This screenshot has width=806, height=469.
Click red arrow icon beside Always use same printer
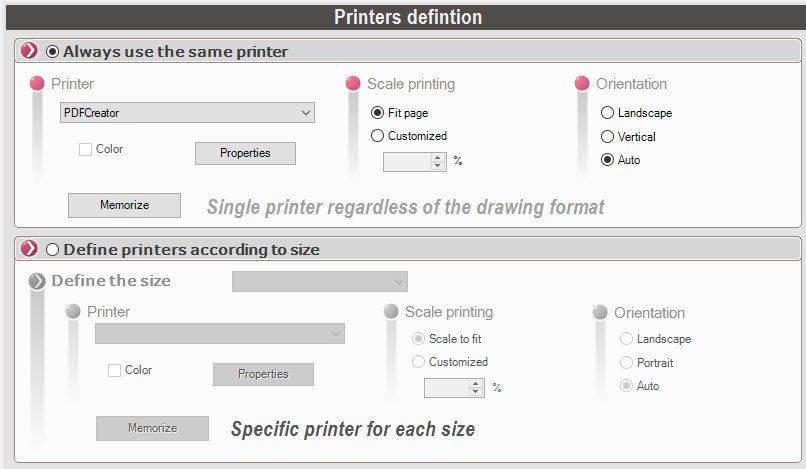coord(29,51)
